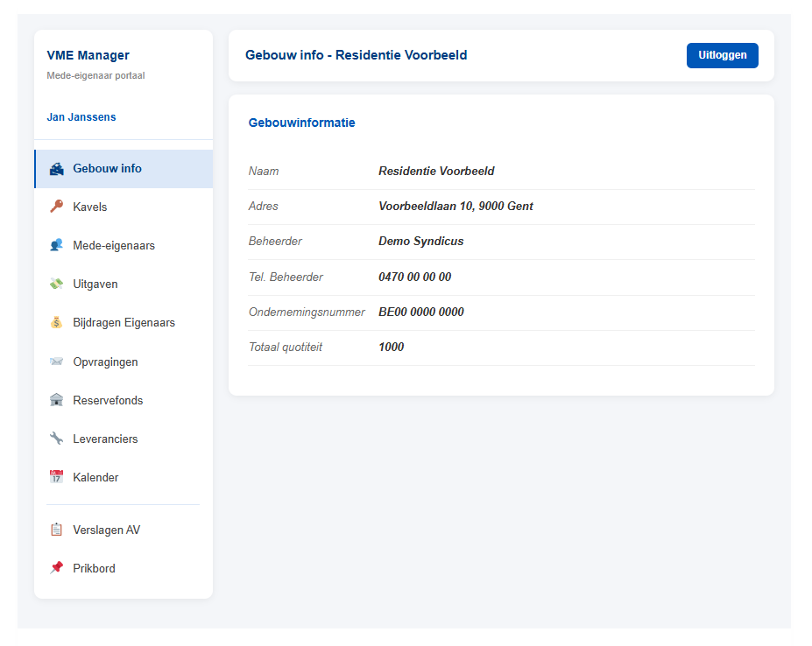Navigate to Opvragingen
The width and height of the screenshot is (812, 646).
(x=124, y=362)
